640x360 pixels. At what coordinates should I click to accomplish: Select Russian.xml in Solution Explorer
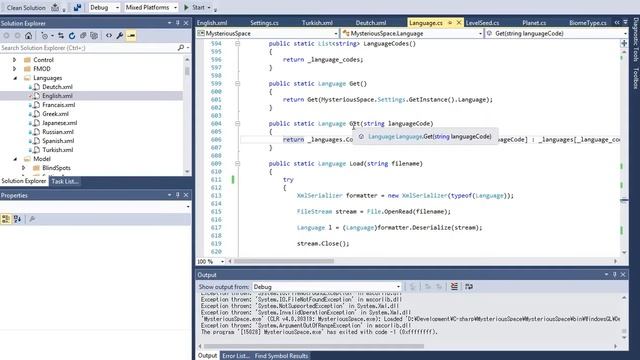point(58,132)
